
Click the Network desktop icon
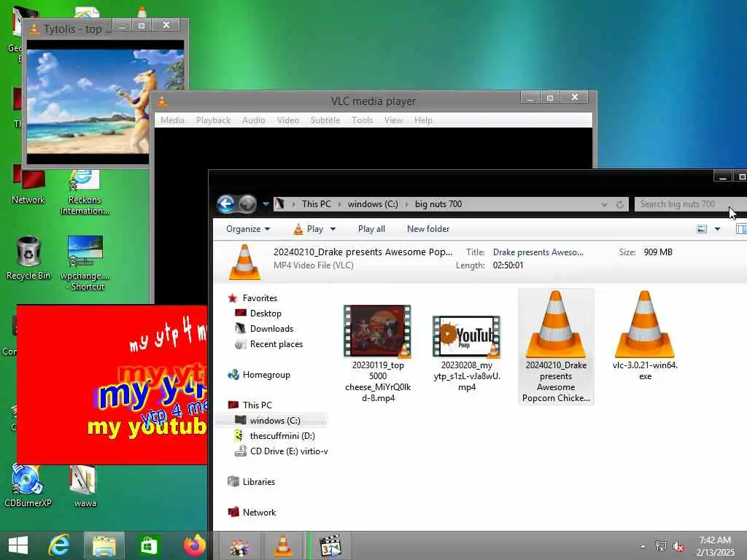pyautogui.click(x=28, y=184)
